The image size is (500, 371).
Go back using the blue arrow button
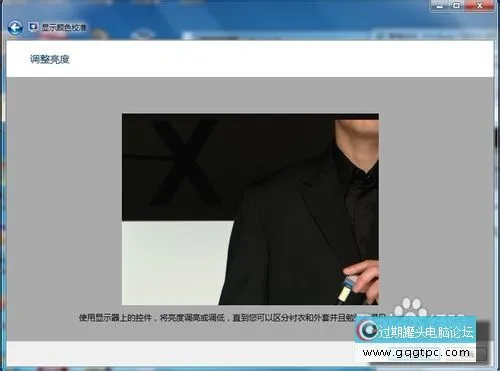coord(15,28)
